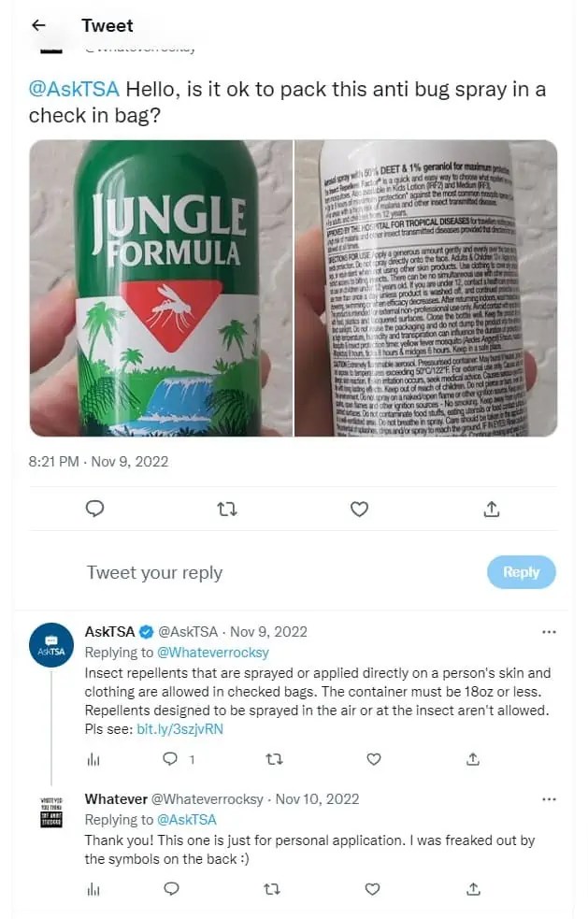View analytics icon on AskTSA reply
588x919 pixels.
[x=93, y=759]
